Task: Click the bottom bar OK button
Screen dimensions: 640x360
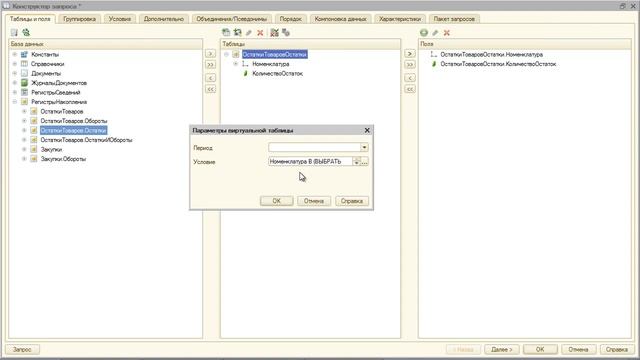Action: [540, 349]
